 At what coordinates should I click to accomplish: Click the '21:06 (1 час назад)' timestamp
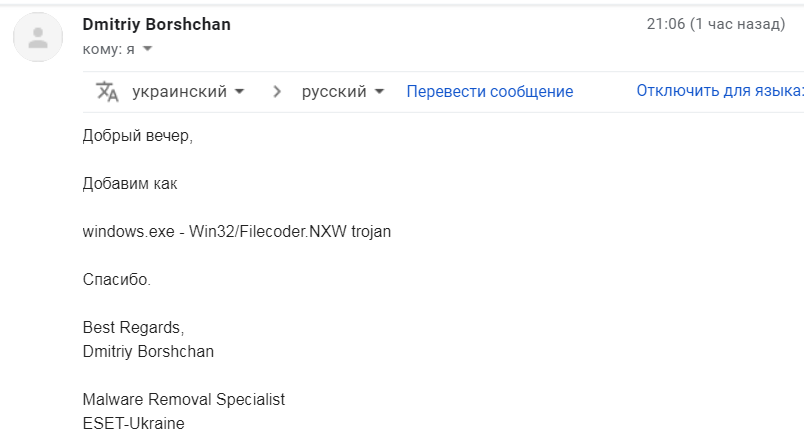coord(715,24)
